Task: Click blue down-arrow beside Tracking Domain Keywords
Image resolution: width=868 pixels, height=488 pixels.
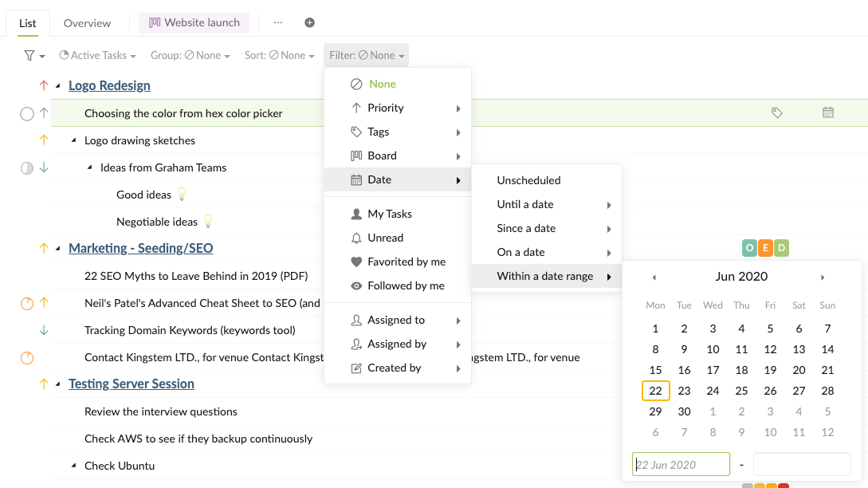Action: coord(44,330)
